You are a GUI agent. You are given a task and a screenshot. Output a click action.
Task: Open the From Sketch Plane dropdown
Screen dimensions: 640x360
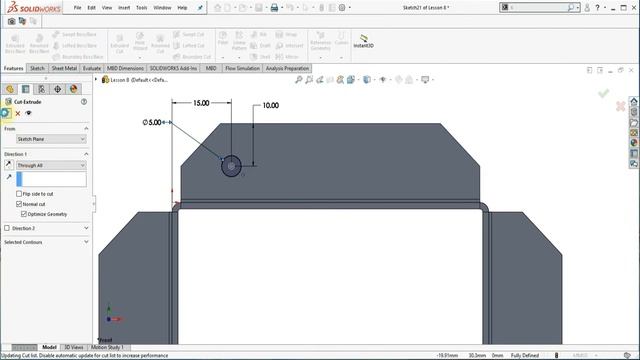click(51, 139)
